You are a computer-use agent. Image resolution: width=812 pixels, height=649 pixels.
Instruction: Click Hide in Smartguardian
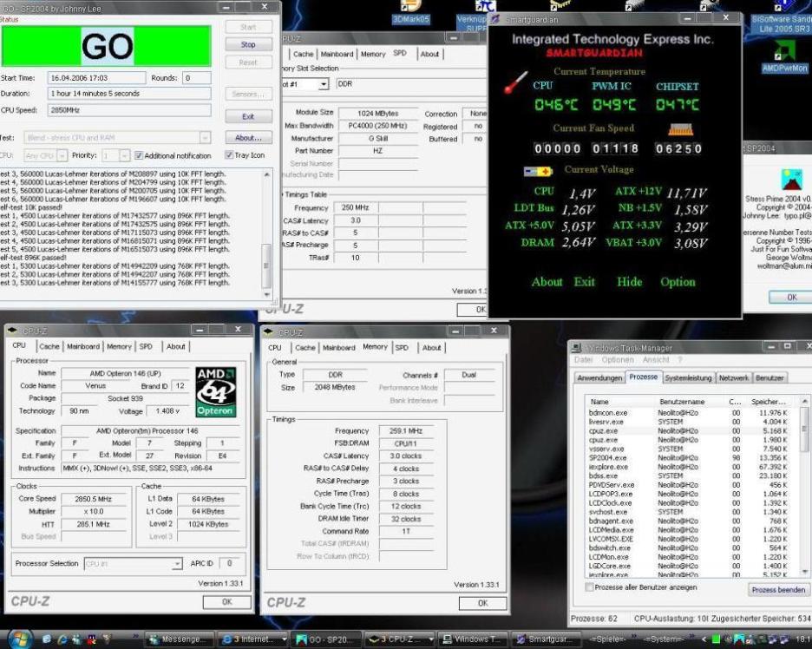[x=629, y=282]
